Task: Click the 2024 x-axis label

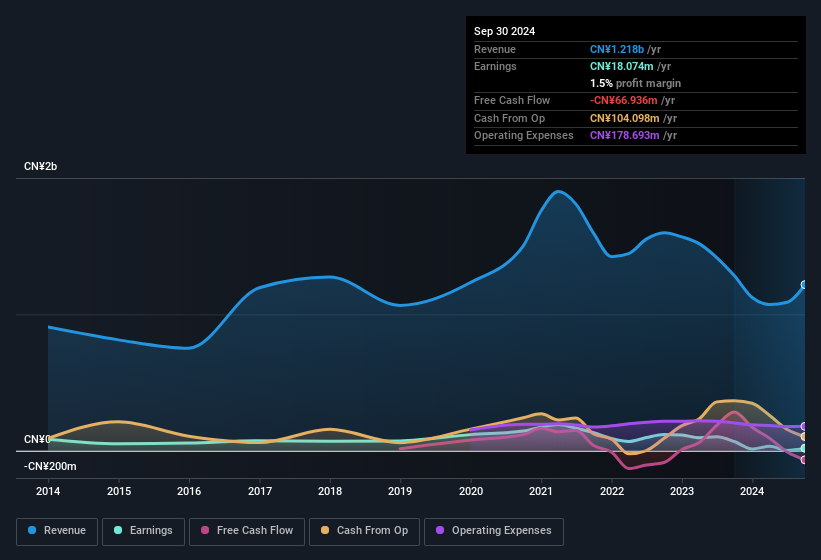Action: pos(752,491)
